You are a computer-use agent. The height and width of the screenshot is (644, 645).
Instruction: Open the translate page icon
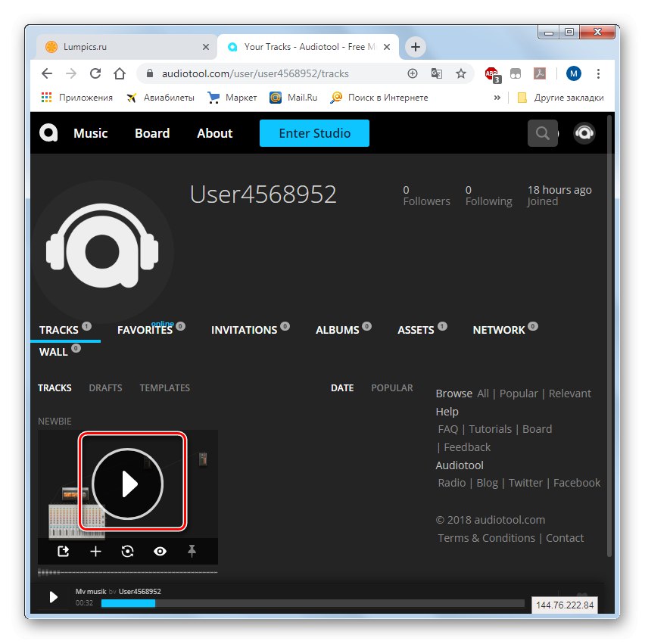pos(437,73)
